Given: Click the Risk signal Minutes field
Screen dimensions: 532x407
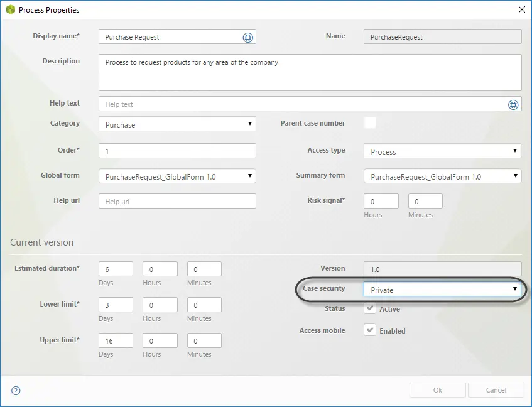Looking at the screenshot, I should click(425, 201).
